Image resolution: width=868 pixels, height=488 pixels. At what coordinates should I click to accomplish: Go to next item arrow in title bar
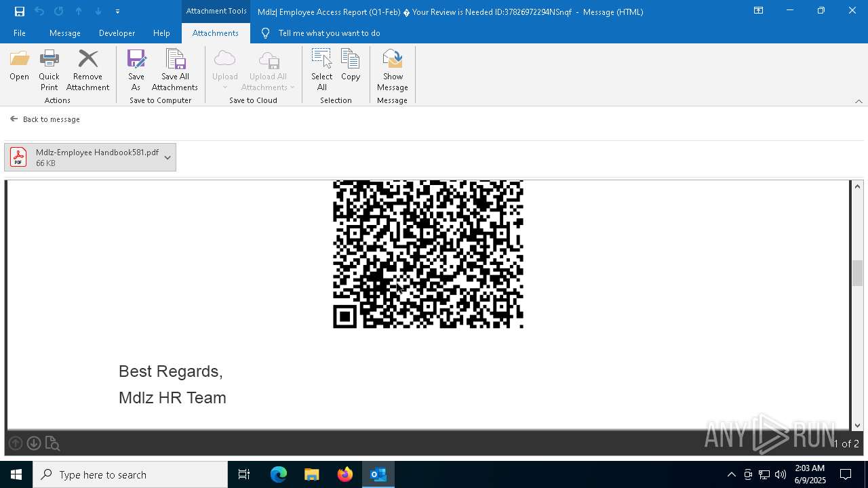click(98, 11)
